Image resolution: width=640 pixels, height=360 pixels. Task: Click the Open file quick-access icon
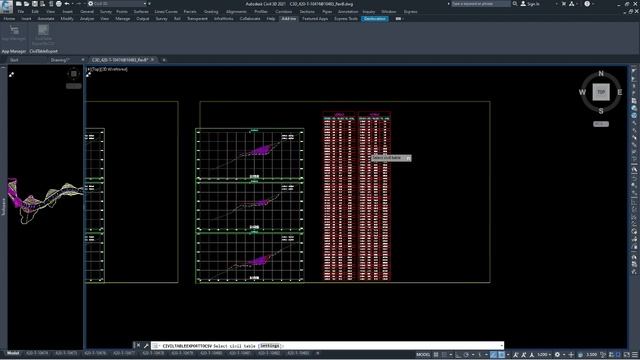[x=27, y=4]
